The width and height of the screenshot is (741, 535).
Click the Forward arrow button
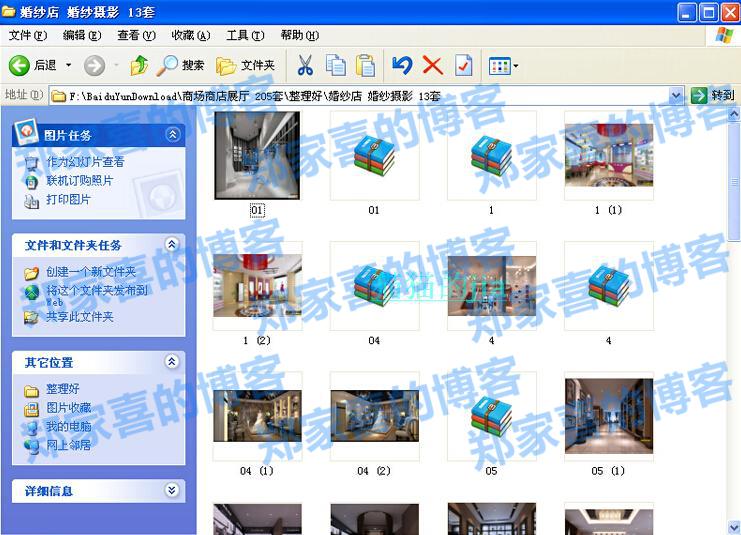pos(94,65)
